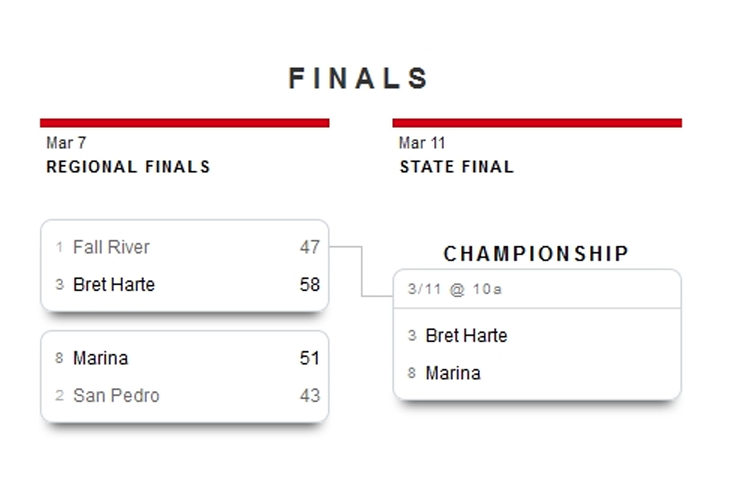Screen dimensions: 730x496
Task: Select Marina in the Championship card
Action: tap(452, 374)
